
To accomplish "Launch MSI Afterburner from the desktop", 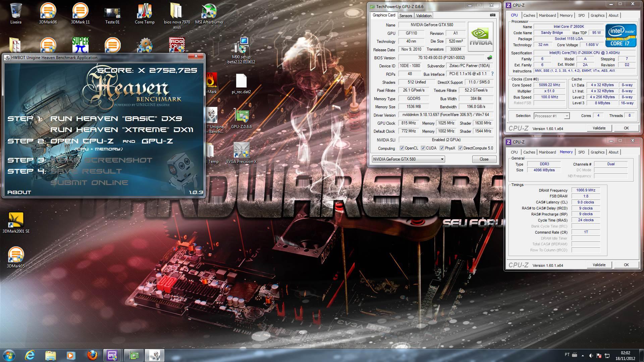I will pos(209,13).
